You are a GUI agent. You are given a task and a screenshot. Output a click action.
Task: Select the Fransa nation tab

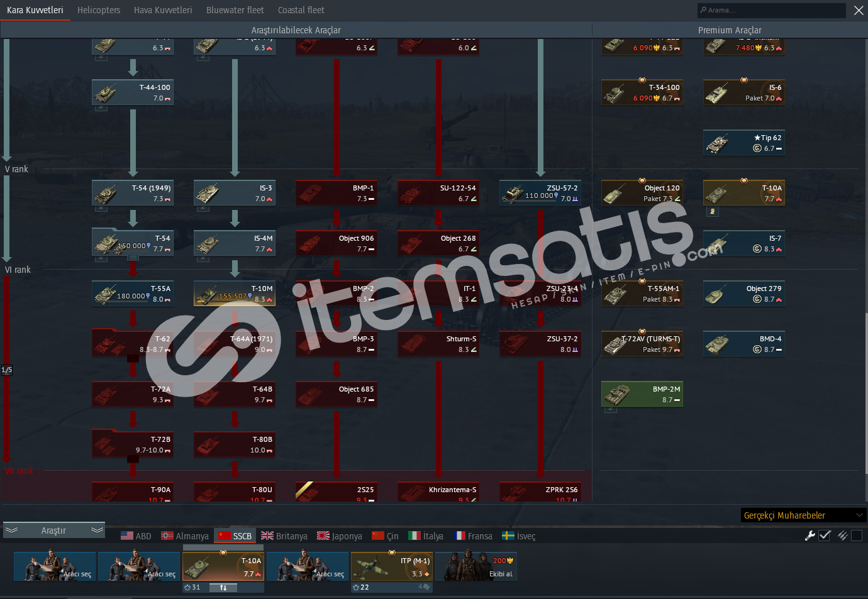472,536
